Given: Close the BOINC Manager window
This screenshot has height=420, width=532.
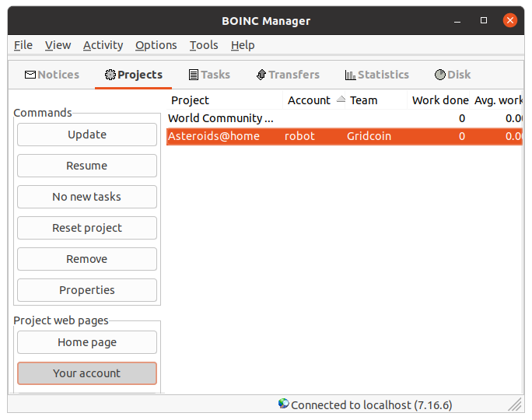Looking at the screenshot, I should (x=510, y=20).
